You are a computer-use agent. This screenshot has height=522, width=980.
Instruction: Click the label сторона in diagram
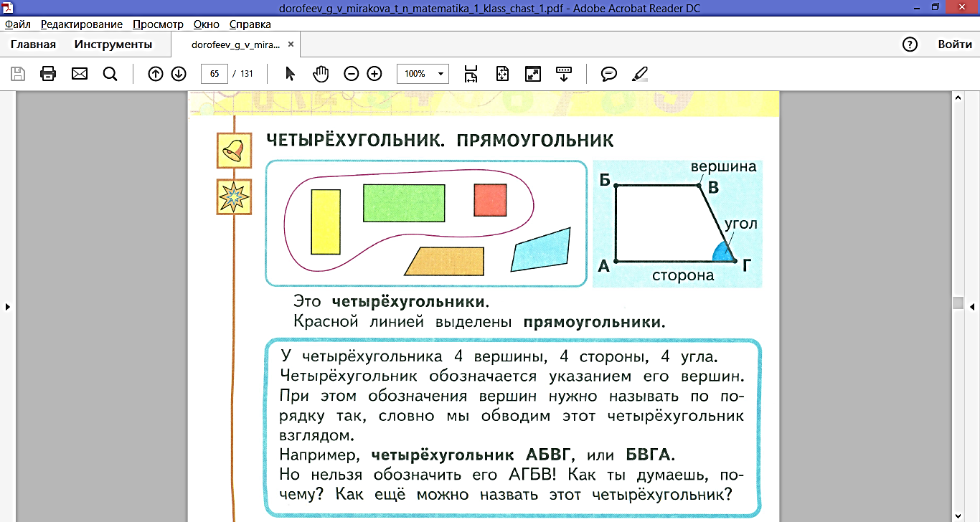pyautogui.click(x=683, y=275)
